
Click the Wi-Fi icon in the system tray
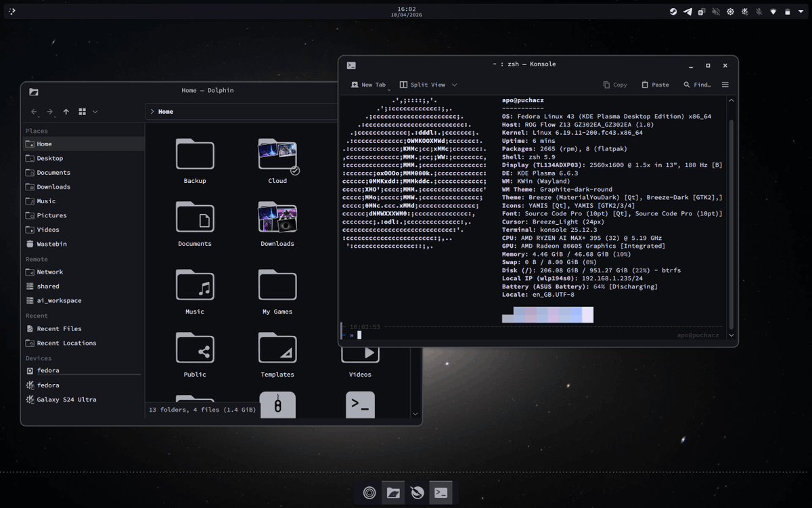[773, 12]
